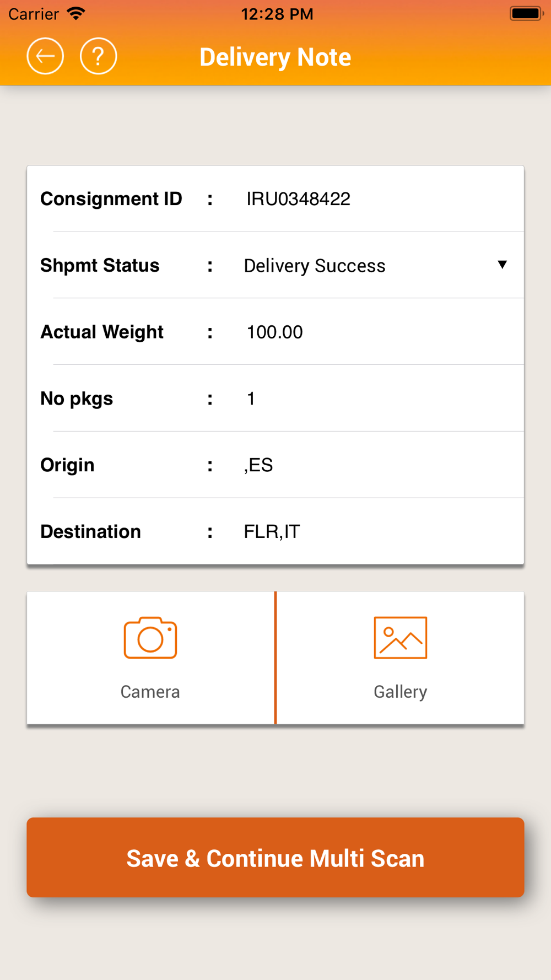Select the Consignment ID value IRU0348422

coord(298,199)
